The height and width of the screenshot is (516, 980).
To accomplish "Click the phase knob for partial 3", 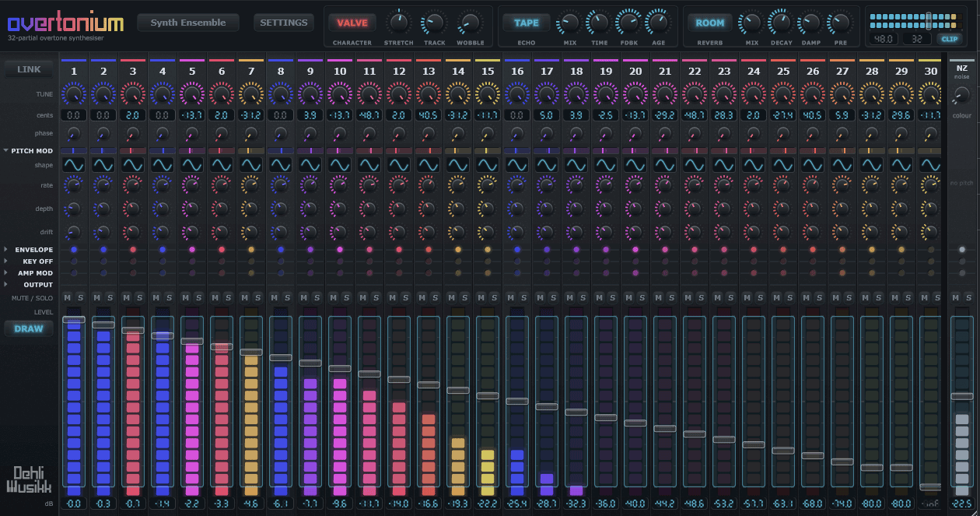I will pyautogui.click(x=133, y=134).
